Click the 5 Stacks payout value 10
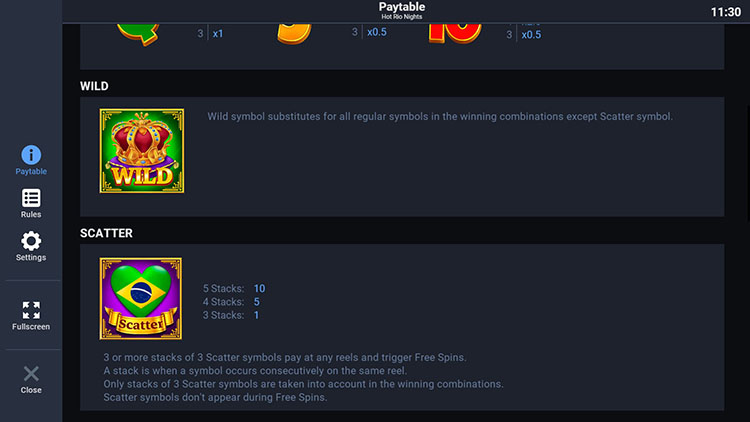Screen dimensions: 750x422 point(259,288)
